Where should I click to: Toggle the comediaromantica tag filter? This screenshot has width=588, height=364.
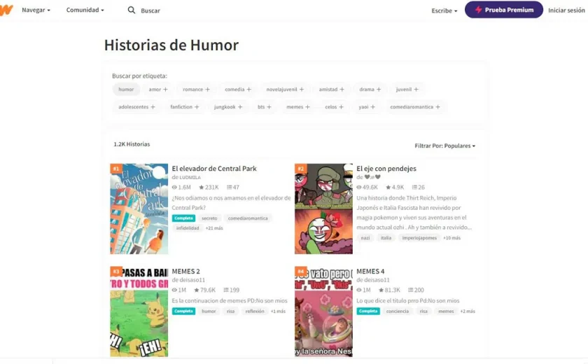point(415,107)
